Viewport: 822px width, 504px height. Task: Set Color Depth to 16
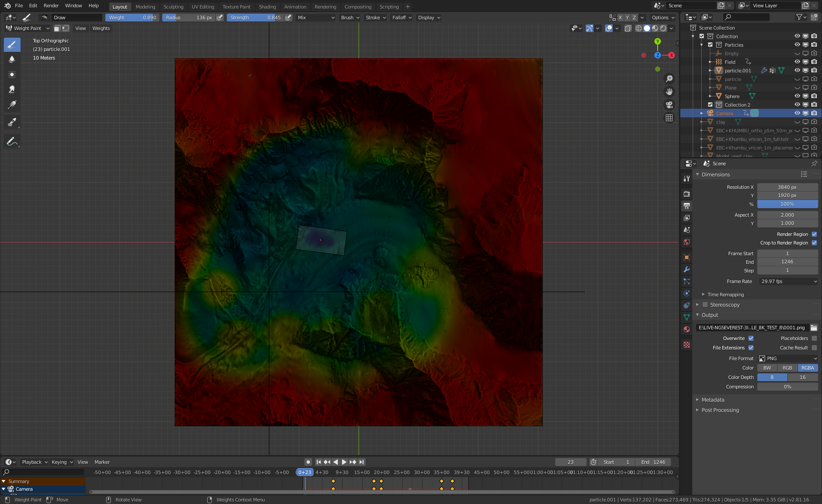point(803,377)
